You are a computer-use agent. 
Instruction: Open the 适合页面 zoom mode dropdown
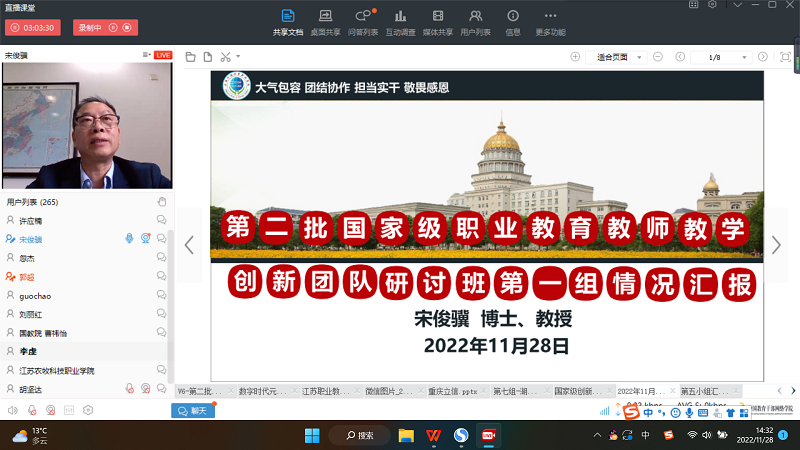(x=615, y=57)
